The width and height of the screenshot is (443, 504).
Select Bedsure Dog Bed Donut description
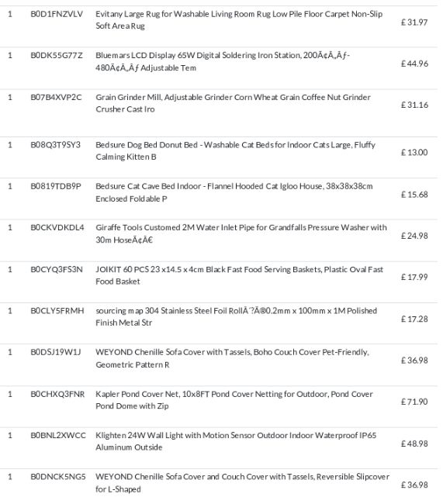pos(236,150)
